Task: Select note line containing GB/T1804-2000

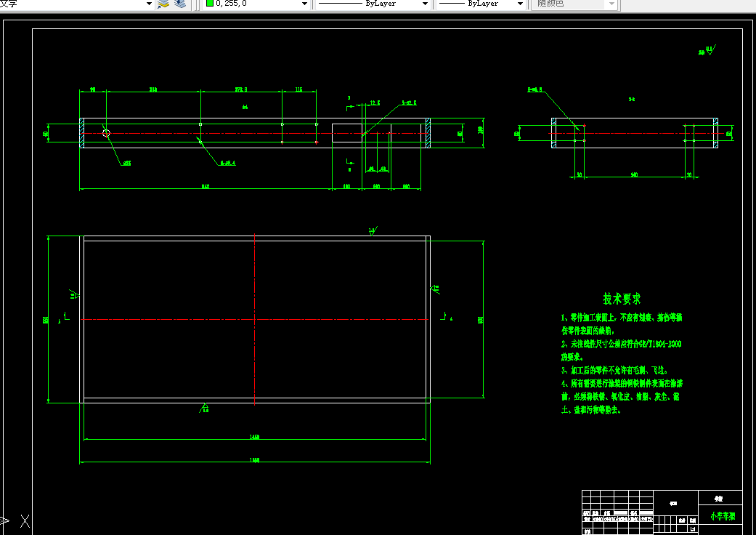Action: click(x=622, y=344)
